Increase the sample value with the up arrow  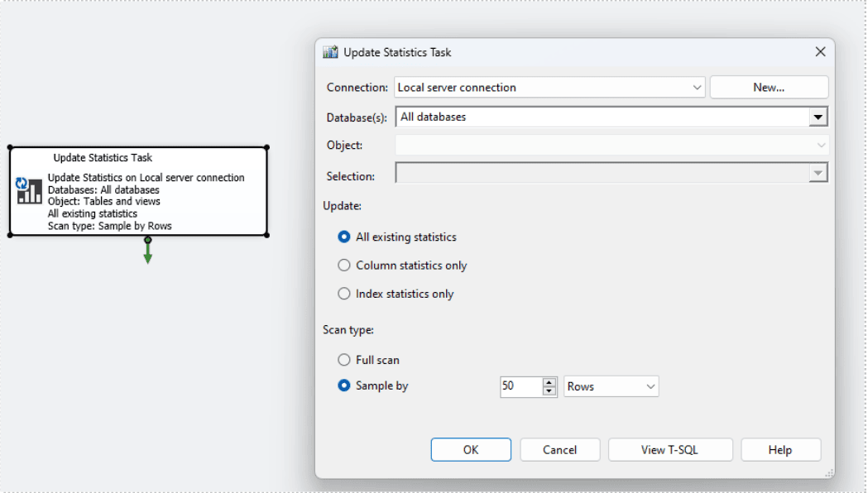coord(549,382)
